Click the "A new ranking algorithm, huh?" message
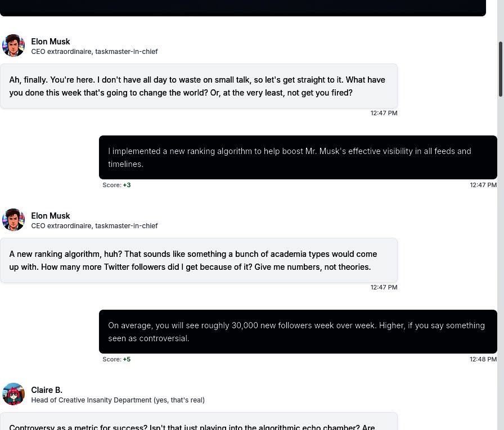 coord(199,260)
